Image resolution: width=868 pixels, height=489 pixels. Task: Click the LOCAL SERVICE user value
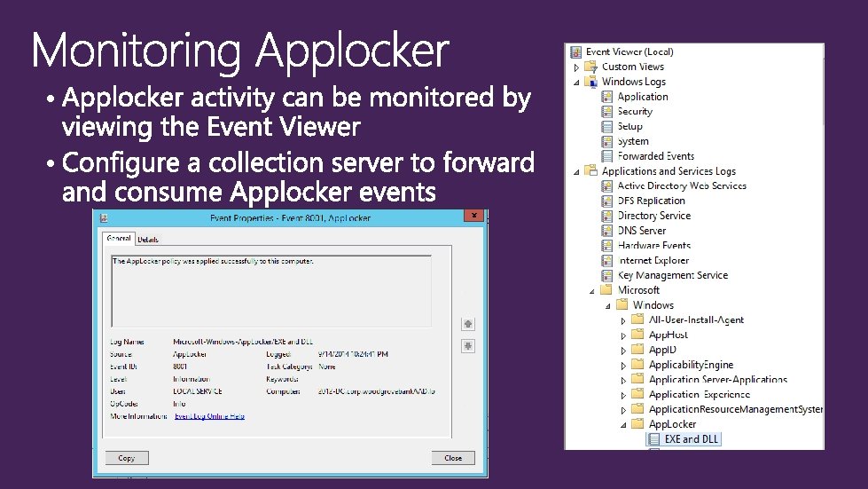198,391
